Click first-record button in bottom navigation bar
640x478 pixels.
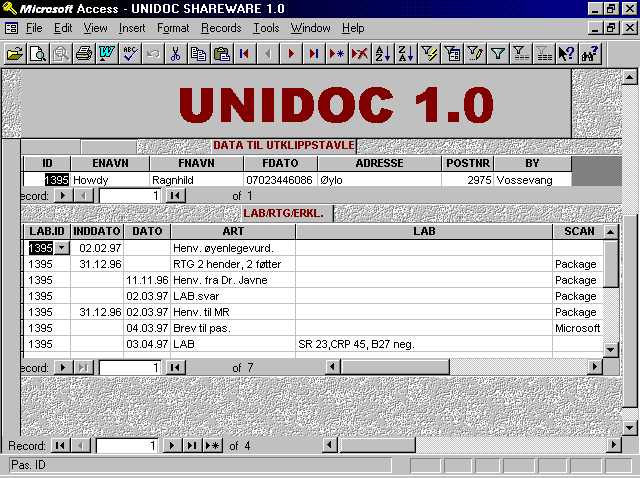[x=60, y=445]
